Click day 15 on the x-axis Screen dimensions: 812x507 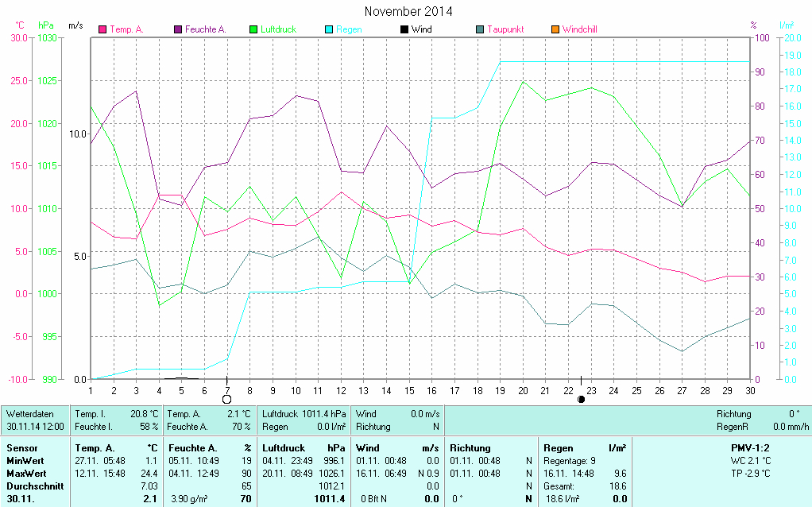tap(409, 390)
